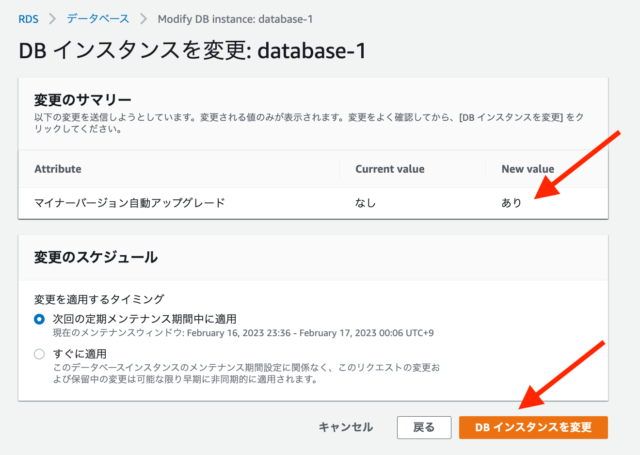Click the Attribute column header
This screenshot has width=640, height=455.
[x=58, y=169]
